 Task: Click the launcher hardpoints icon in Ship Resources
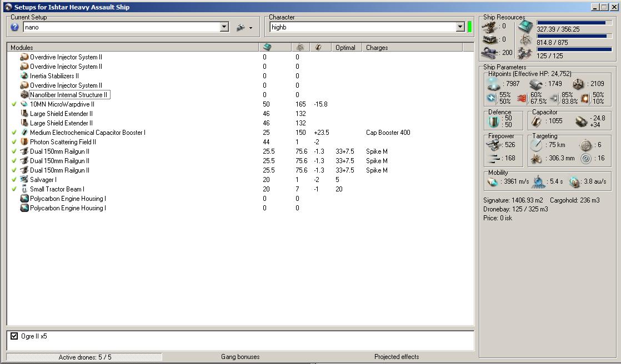click(x=489, y=39)
